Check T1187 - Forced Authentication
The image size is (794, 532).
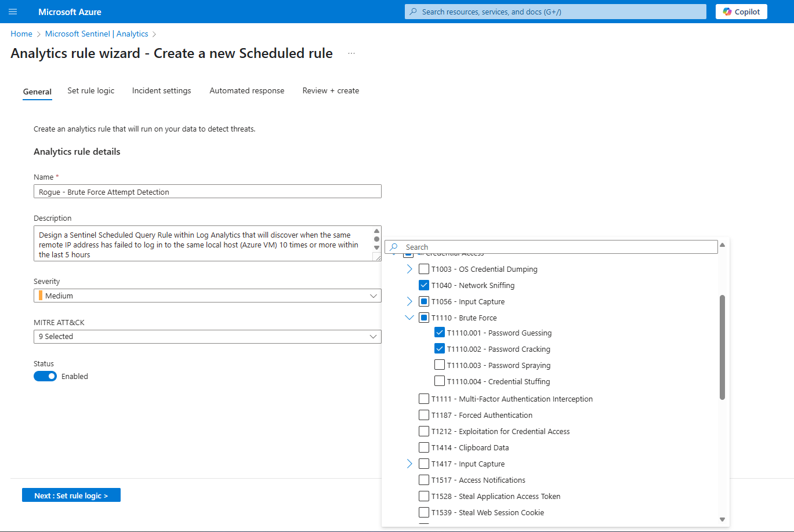tap(424, 415)
